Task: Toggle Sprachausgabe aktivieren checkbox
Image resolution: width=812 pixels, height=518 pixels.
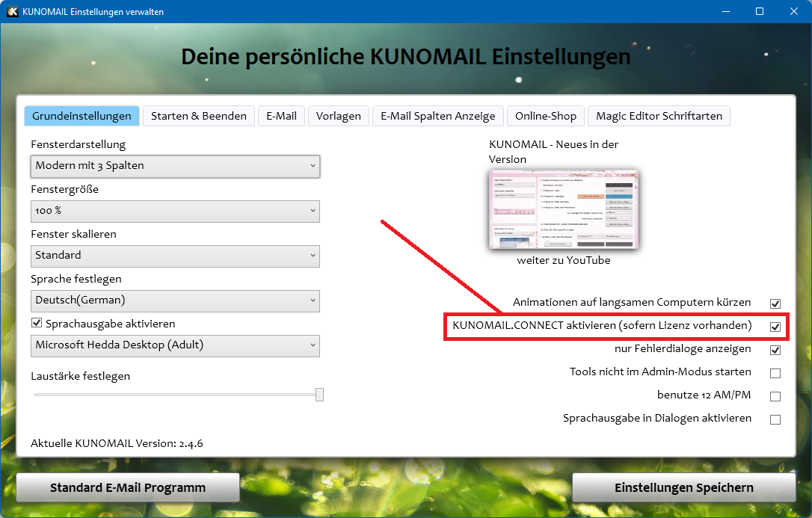Action: click(x=36, y=323)
